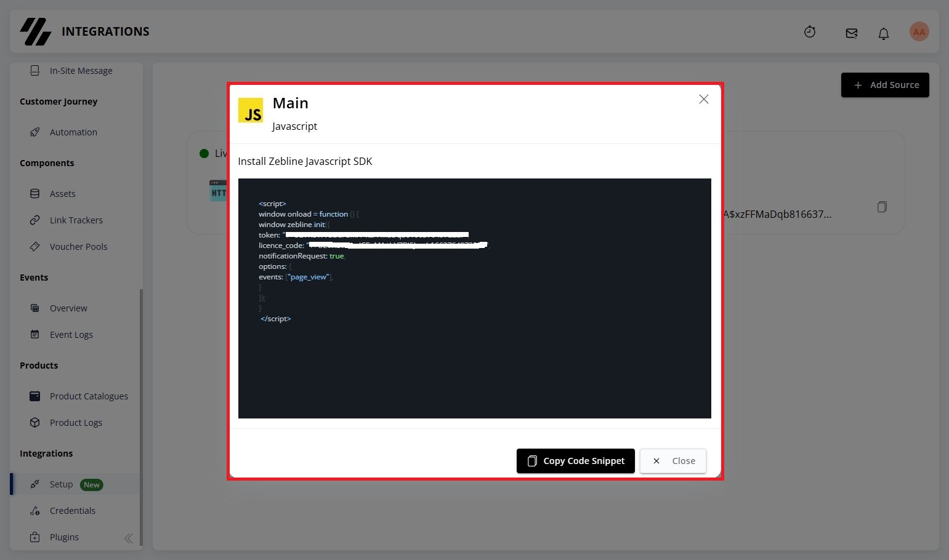
Task: Click the Events section heading
Action: (x=34, y=278)
